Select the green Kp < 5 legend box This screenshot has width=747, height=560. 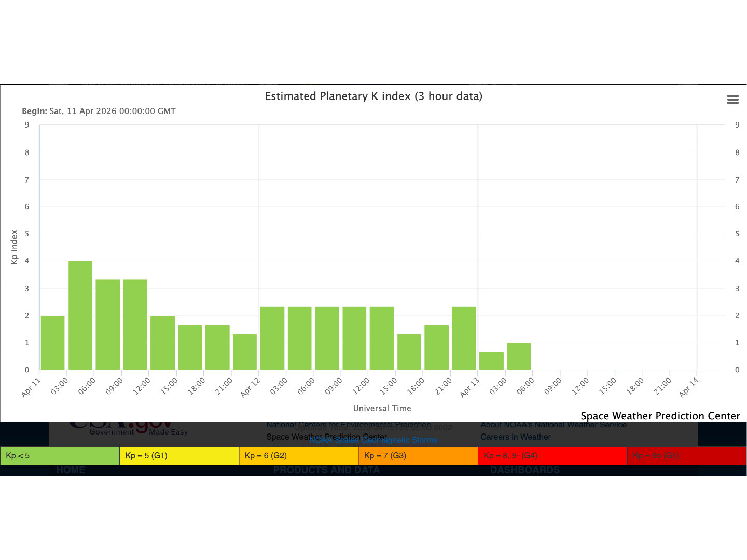click(x=60, y=456)
